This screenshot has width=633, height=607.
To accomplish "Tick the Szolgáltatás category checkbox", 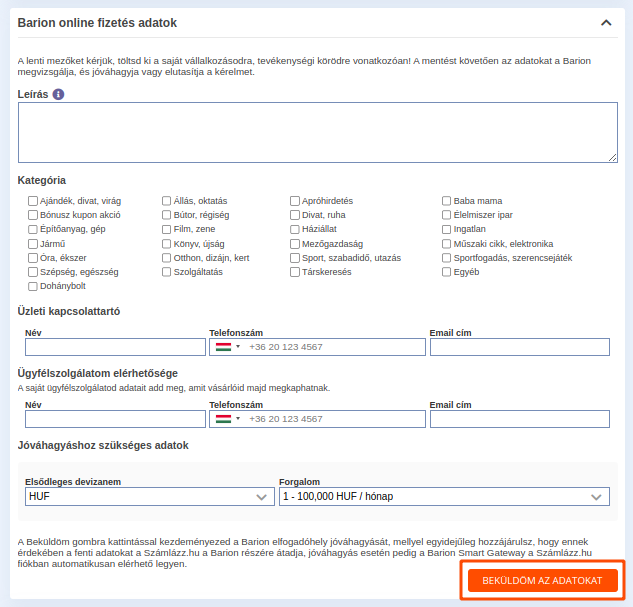I will [x=166, y=272].
